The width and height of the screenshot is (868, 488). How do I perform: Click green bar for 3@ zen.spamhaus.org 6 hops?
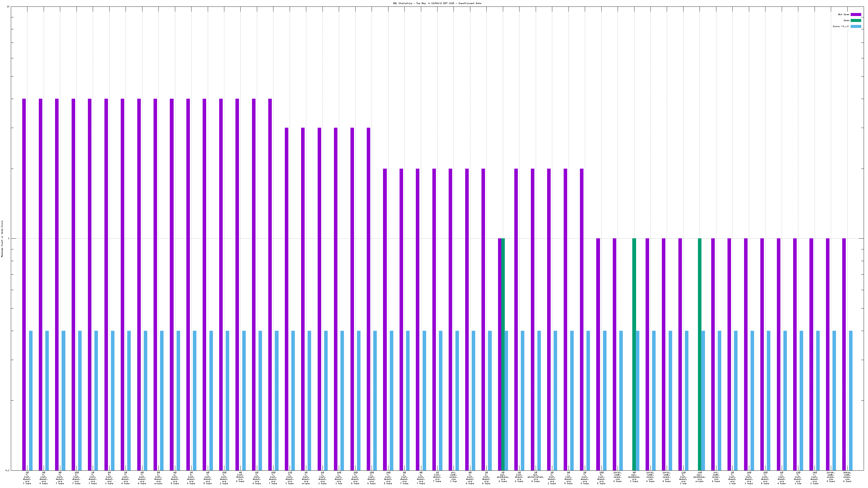(x=503, y=354)
